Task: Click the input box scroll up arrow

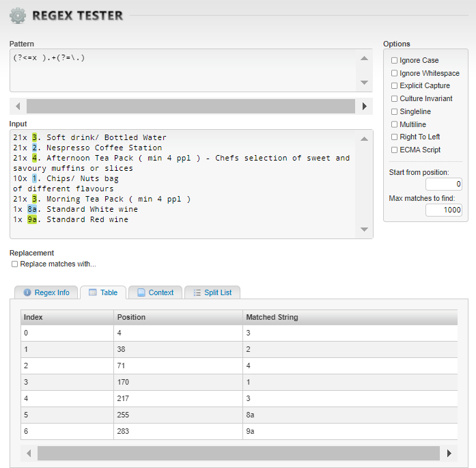Action: click(x=365, y=139)
